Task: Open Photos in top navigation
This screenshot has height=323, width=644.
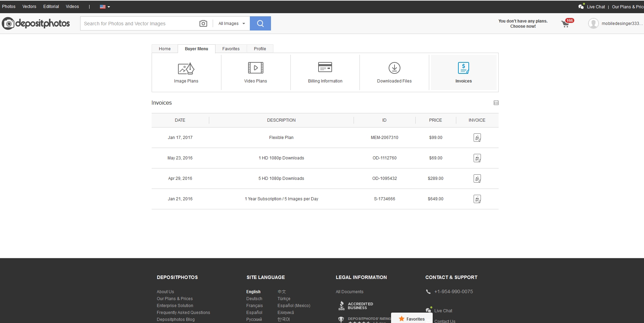Action: (x=9, y=7)
